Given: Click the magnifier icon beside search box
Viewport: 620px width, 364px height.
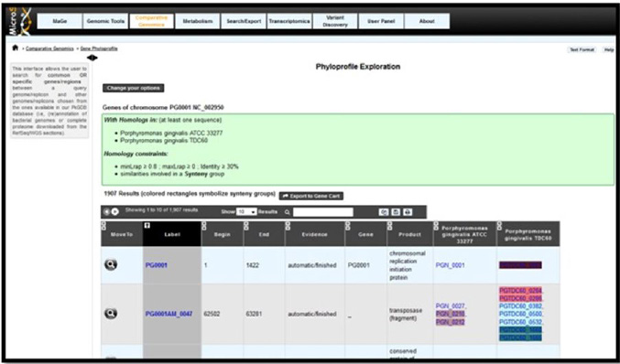Looking at the screenshot, I should tap(288, 212).
